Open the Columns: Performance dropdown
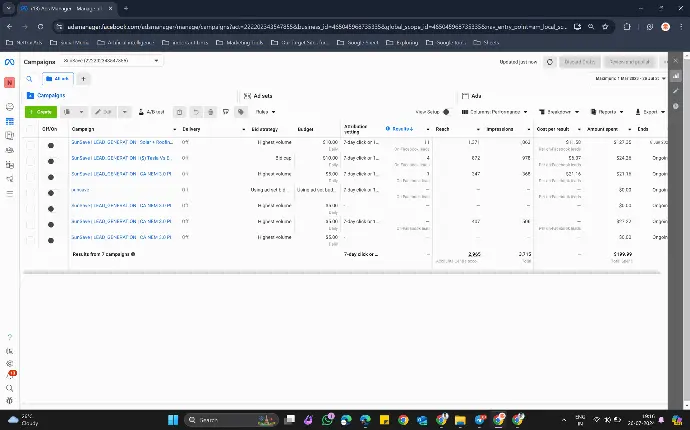This screenshot has width=690, height=430. pos(494,112)
